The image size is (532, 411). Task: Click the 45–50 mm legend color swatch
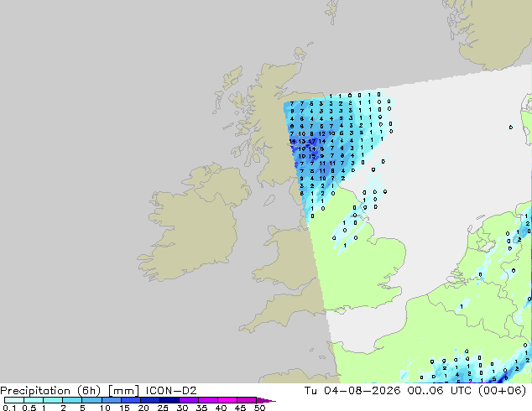point(247,400)
